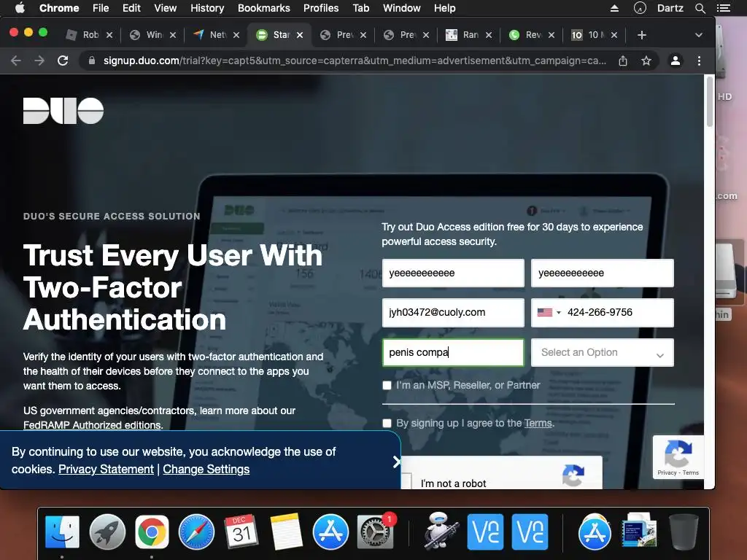Go back with the browser back arrow
The image size is (747, 560).
(x=16, y=61)
